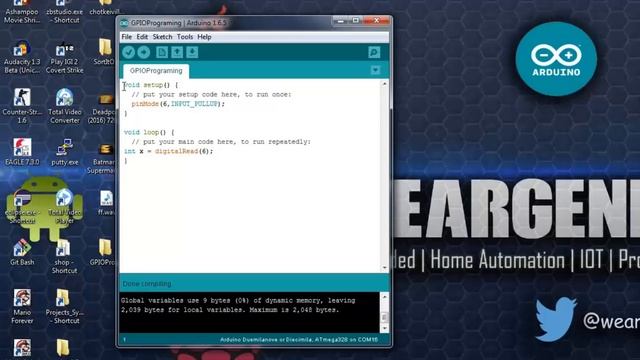The image size is (640, 360).
Task: Open the File menu
Action: pos(127,37)
